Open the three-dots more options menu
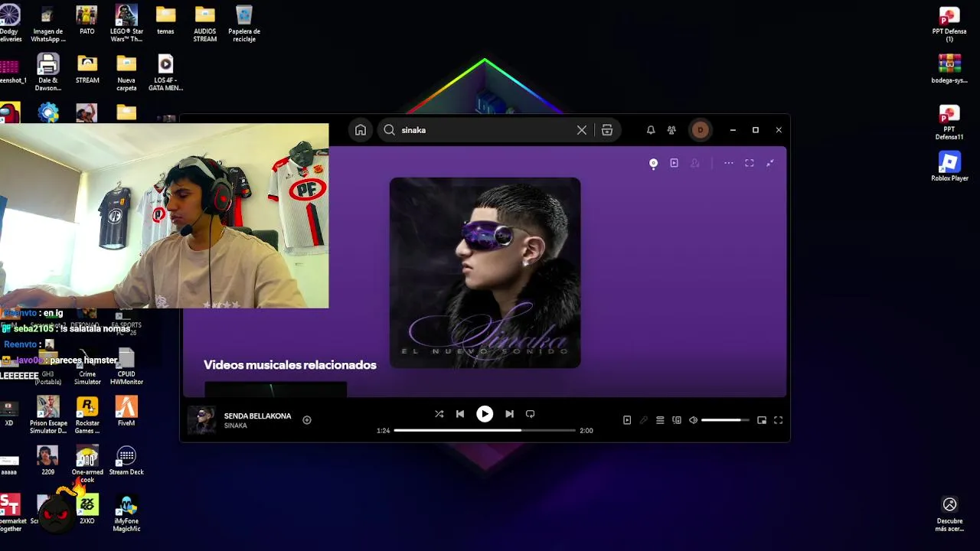 pos(729,163)
